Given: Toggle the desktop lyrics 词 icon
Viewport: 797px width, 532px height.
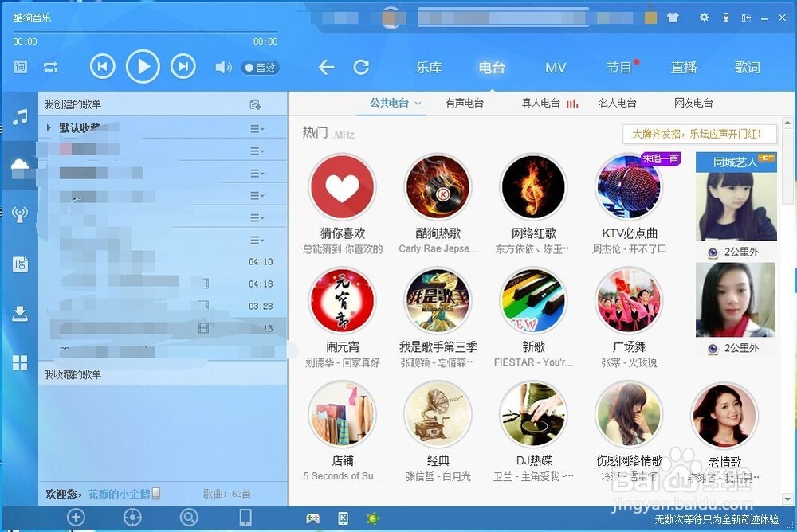Looking at the screenshot, I should [21, 67].
